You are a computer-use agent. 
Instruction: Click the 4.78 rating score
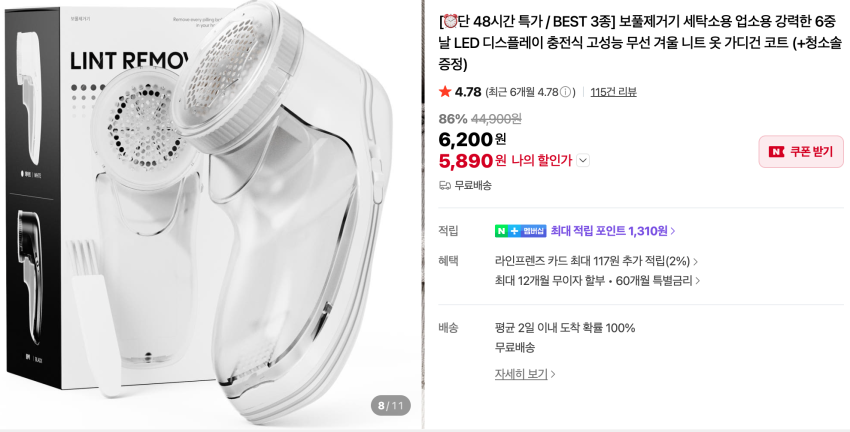[468, 92]
